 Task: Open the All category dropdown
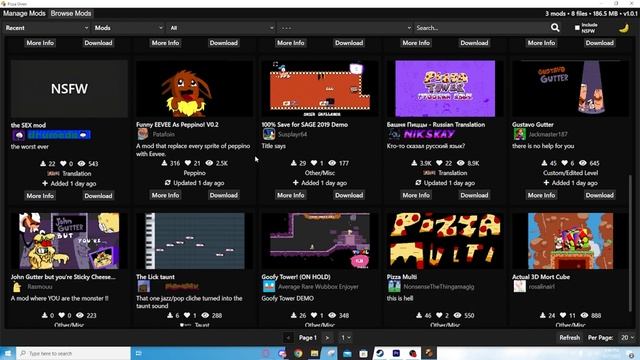click(221, 28)
